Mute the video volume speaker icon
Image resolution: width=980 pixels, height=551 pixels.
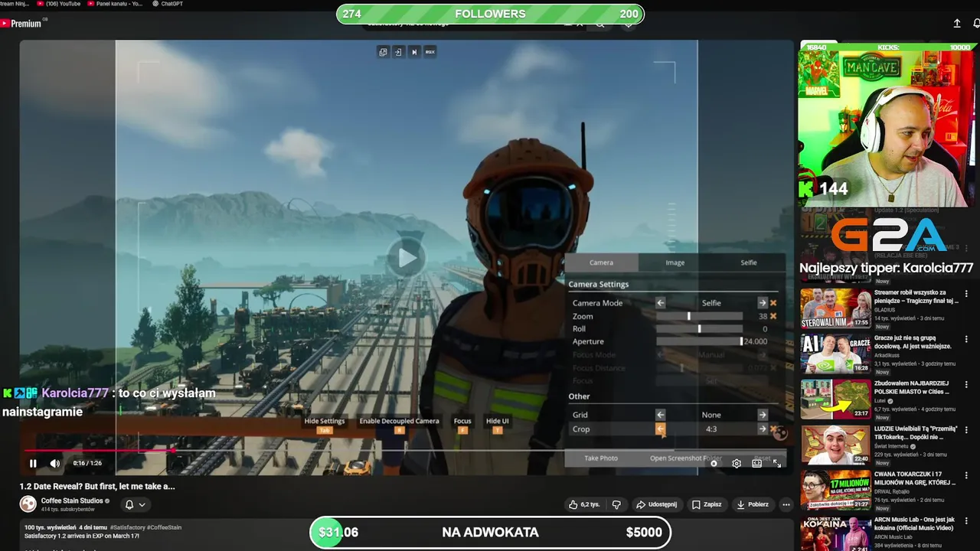[55, 463]
